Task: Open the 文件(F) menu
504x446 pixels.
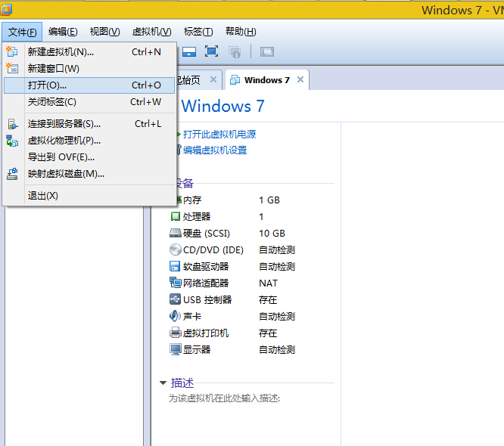Action: coord(22,32)
